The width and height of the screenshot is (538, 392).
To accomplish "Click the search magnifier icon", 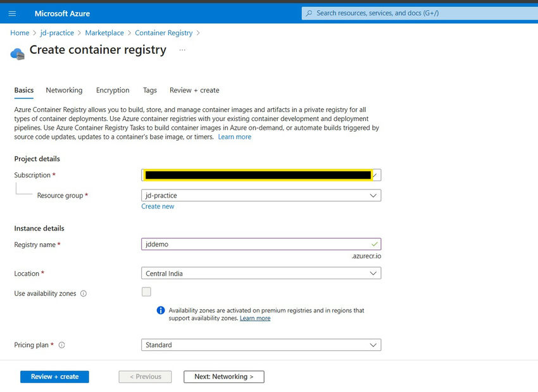I will pyautogui.click(x=309, y=13).
